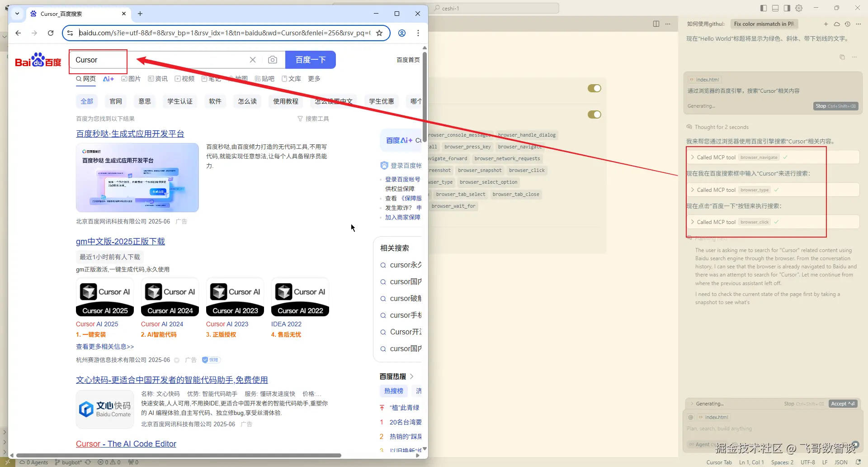Reload the Baidu results page
Image resolution: width=868 pixels, height=467 pixels.
point(51,33)
